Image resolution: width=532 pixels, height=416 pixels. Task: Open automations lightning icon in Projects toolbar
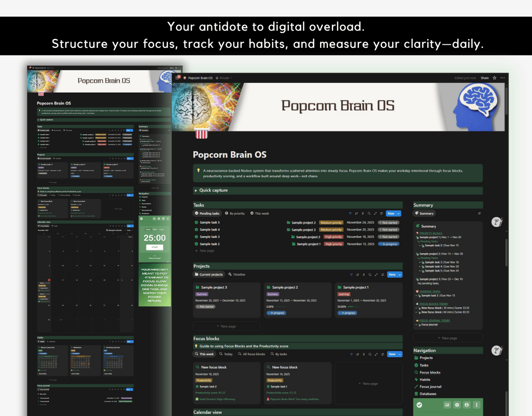pos(364,275)
